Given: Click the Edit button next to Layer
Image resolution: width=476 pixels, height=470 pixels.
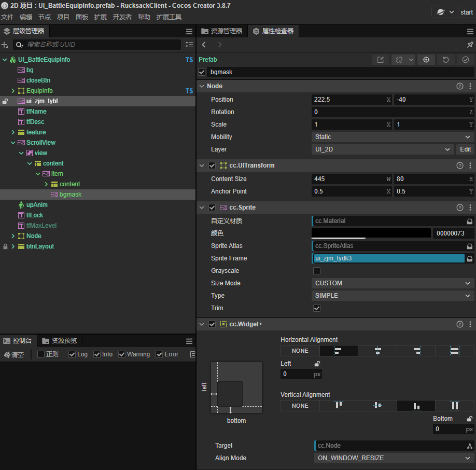Looking at the screenshot, I should point(465,149).
